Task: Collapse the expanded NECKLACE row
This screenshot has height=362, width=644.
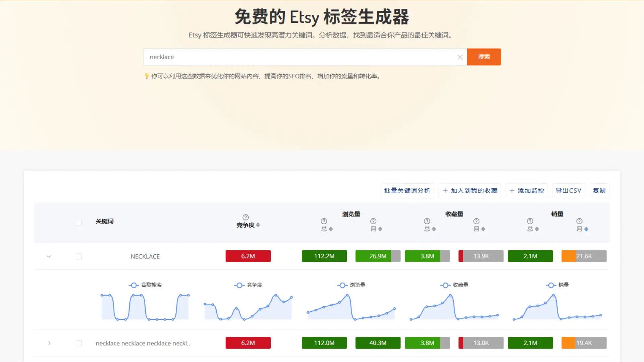Action: point(49,256)
